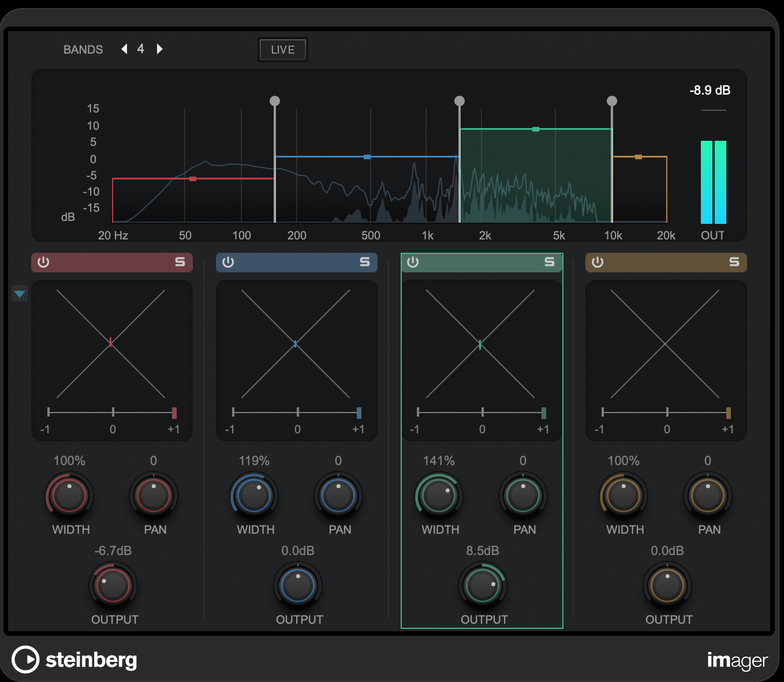Click the OUT level meter bars

click(x=714, y=182)
